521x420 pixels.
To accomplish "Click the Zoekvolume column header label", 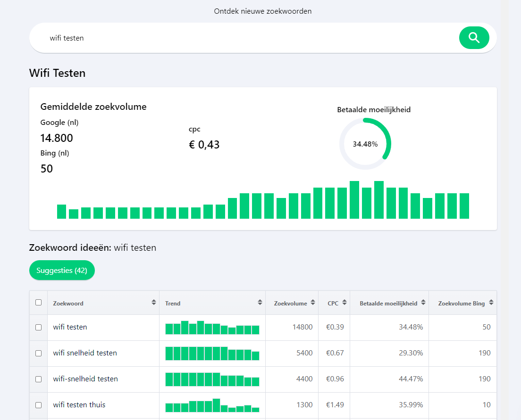I will [x=290, y=304].
